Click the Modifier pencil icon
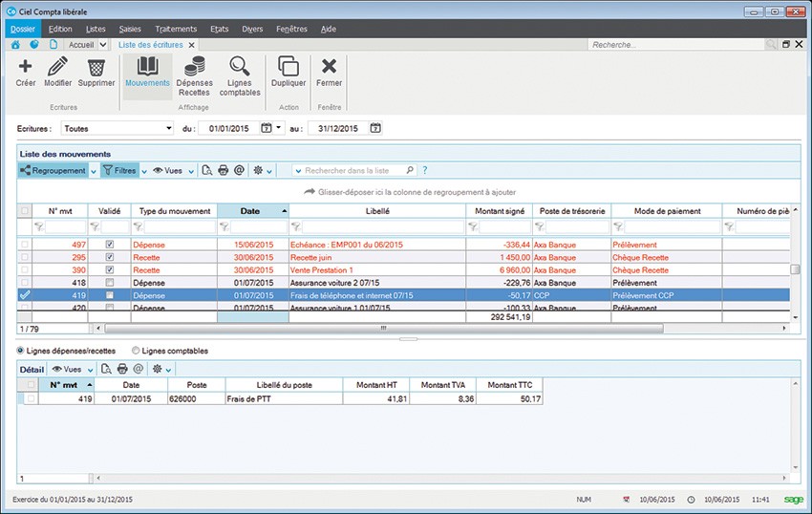Viewport: 812px width, 514px height. pos(57,66)
